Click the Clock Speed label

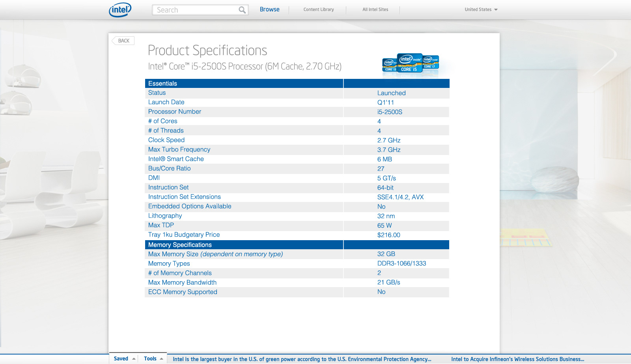coord(166,140)
